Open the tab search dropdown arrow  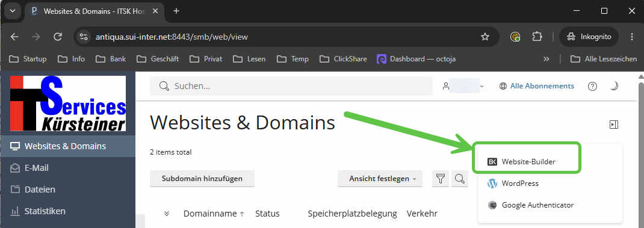click(12, 11)
